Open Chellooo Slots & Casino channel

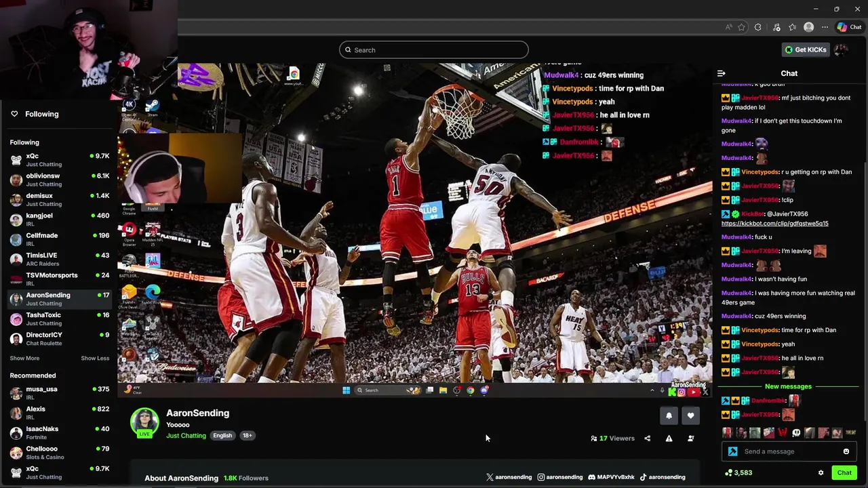point(59,453)
